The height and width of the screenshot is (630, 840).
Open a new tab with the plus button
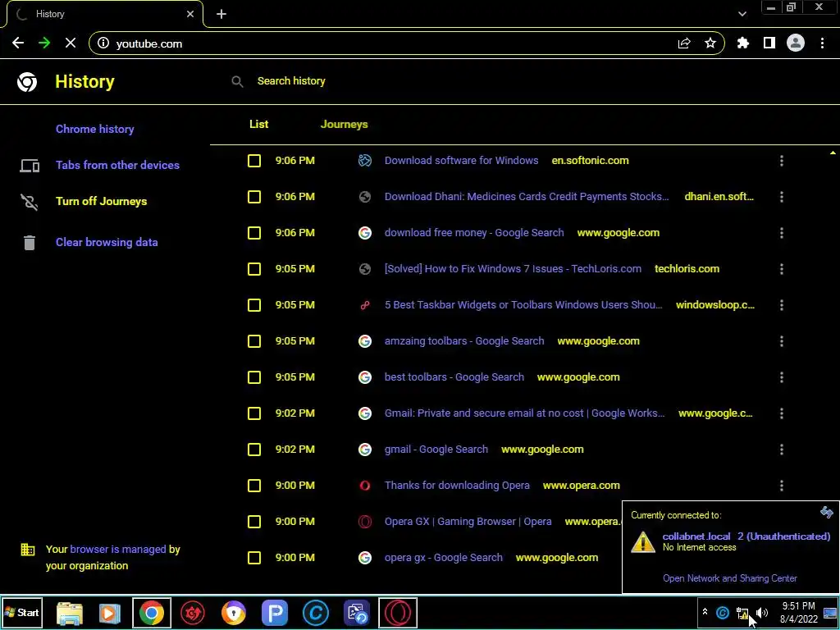pos(221,14)
